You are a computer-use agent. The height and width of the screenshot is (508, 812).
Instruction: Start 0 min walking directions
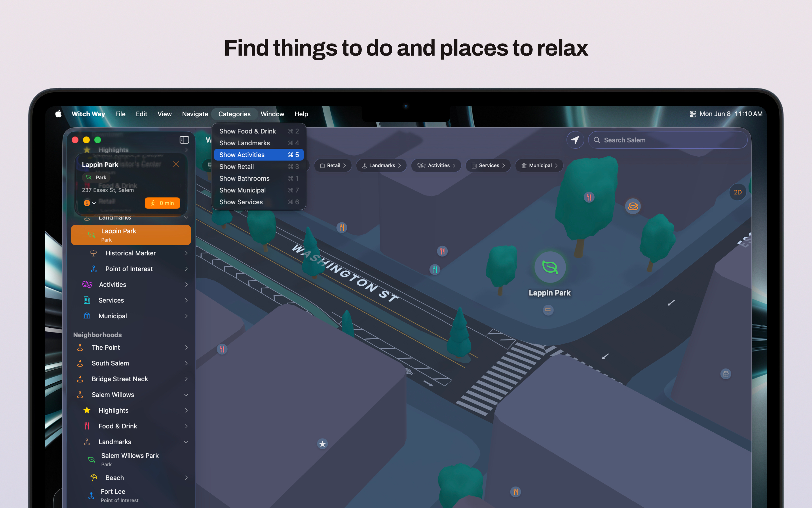click(162, 203)
